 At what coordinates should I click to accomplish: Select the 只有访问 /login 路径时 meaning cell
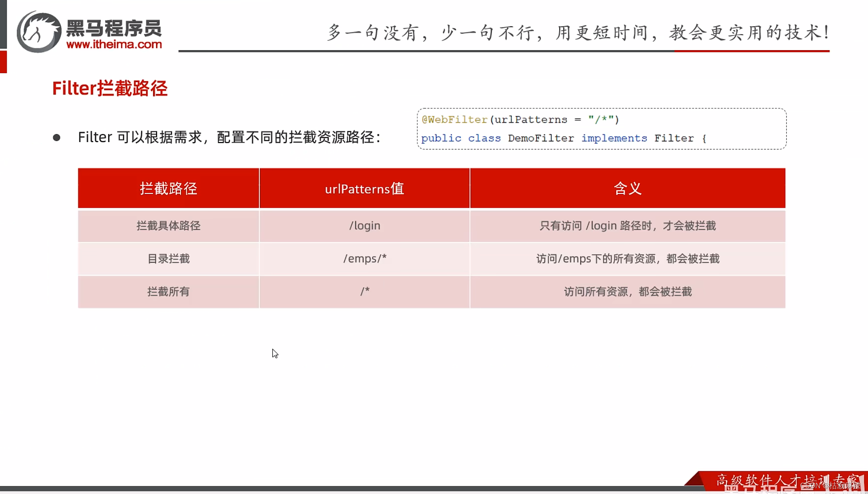[x=628, y=226]
